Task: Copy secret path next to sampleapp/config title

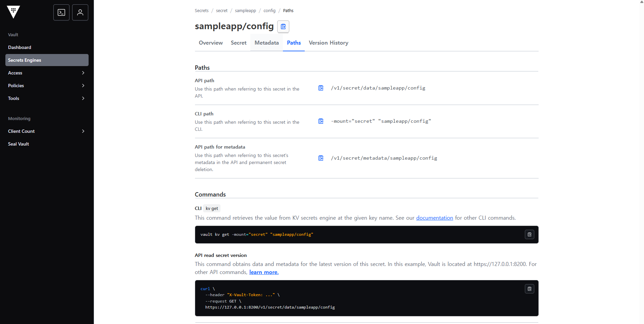Action: tap(283, 26)
